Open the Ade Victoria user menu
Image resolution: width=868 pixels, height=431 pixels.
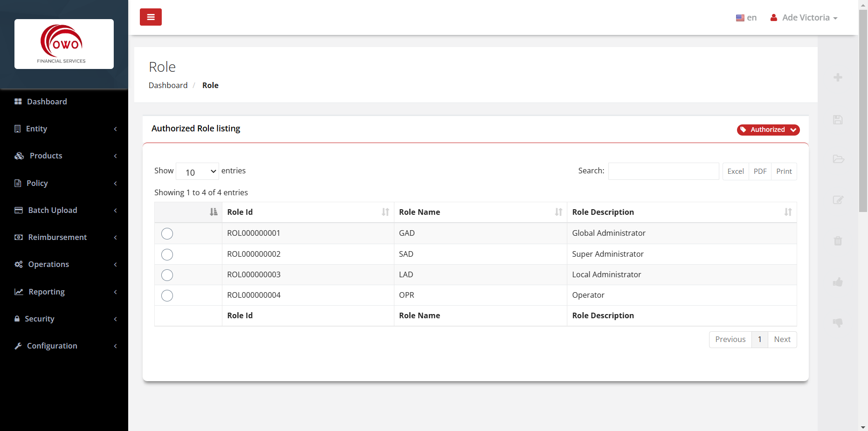[x=804, y=18]
